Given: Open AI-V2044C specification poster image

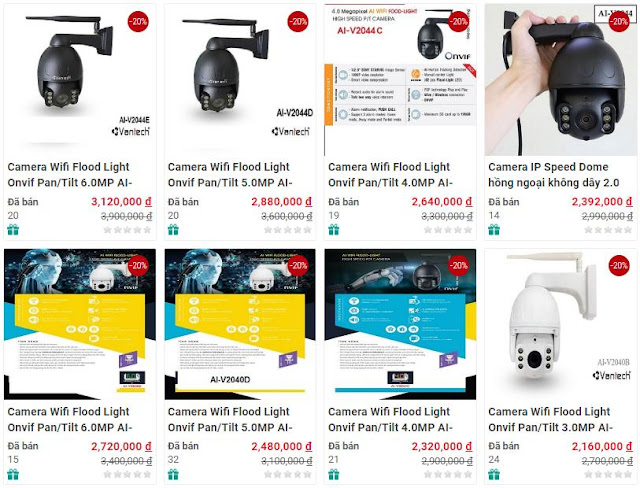Looking at the screenshot, I should (400, 80).
